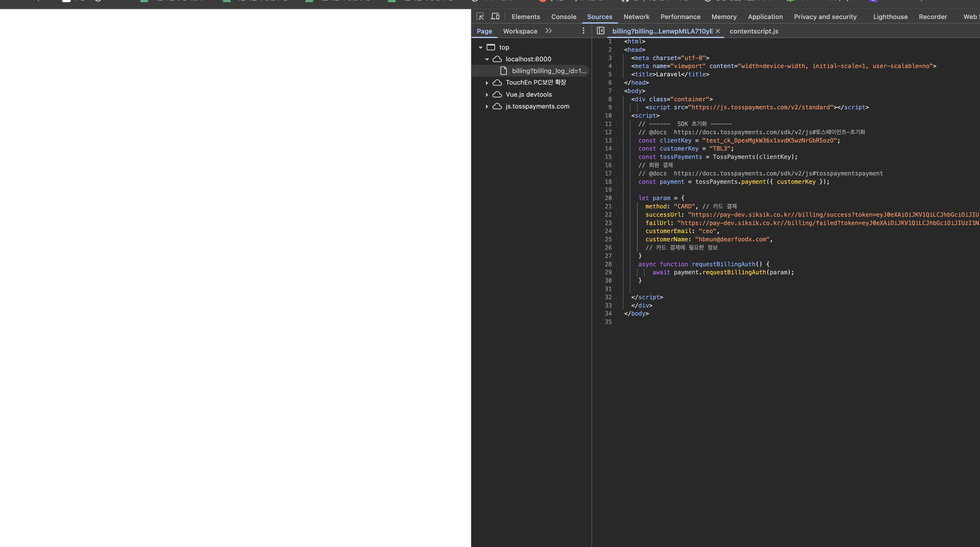Click the SDK 초기화 comment line
Screen dimensions: 980x547
(x=685, y=124)
